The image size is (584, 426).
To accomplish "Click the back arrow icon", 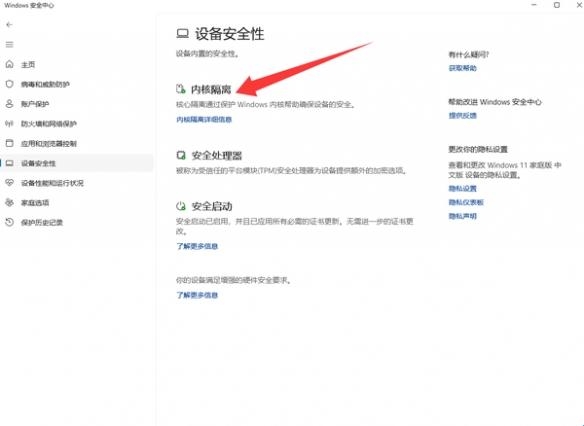I will point(9,25).
